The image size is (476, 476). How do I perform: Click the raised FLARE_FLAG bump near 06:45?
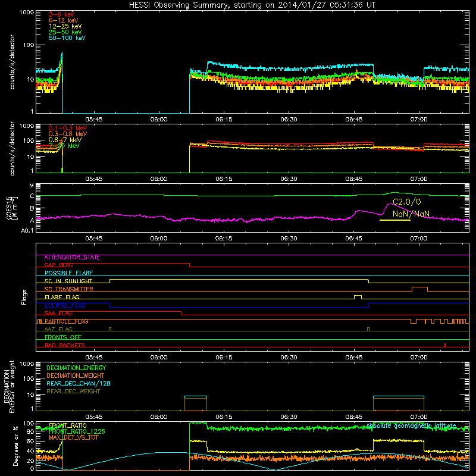358,297
